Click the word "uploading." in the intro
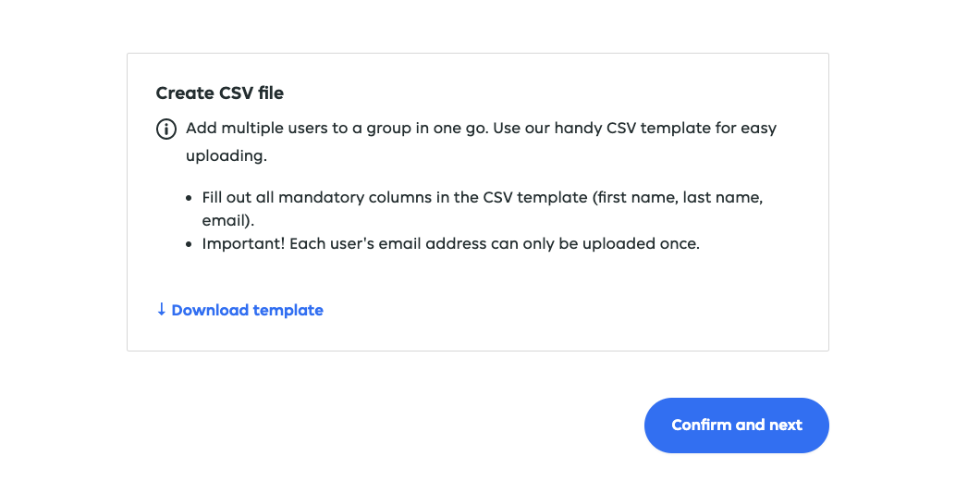This screenshot has width=980, height=481. [x=227, y=156]
